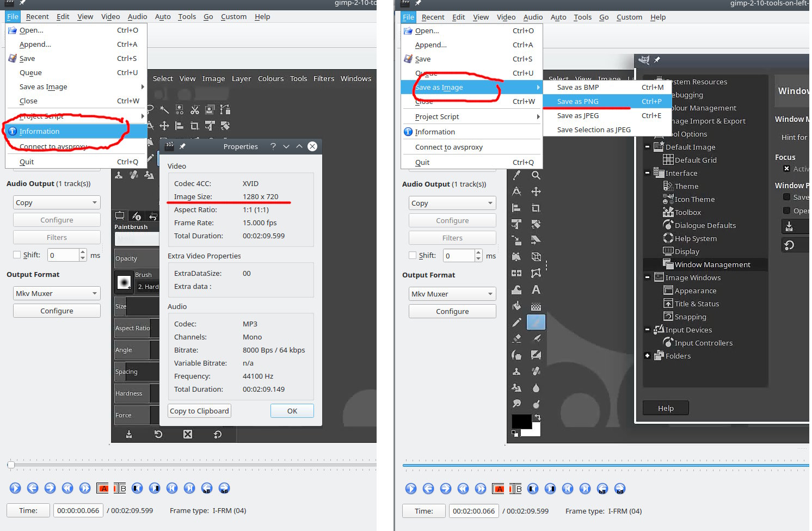This screenshot has height=531, width=812.
Task: Click the Time: button in right Avidemux window
Action: click(x=424, y=511)
